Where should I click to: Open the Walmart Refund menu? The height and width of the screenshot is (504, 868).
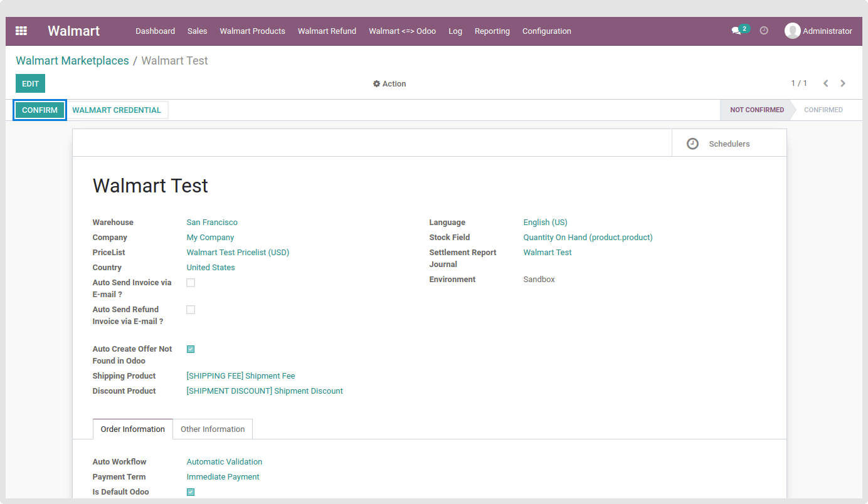(x=327, y=31)
